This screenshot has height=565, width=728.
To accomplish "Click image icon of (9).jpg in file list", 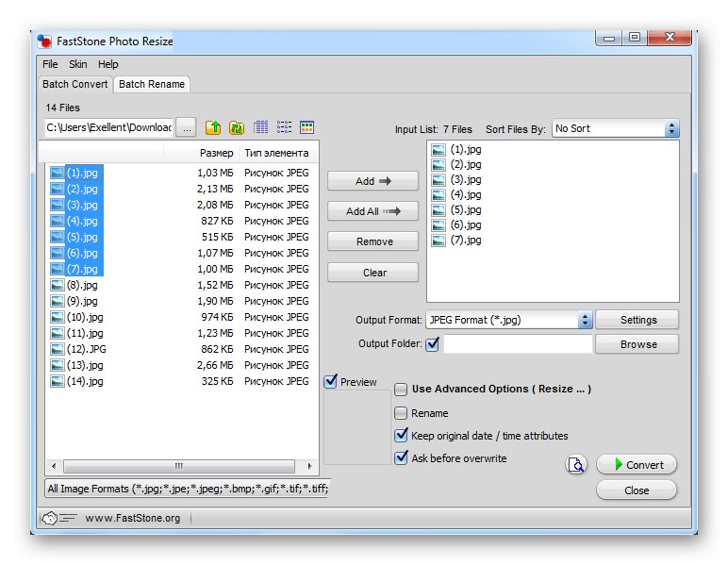I will tap(58, 301).
